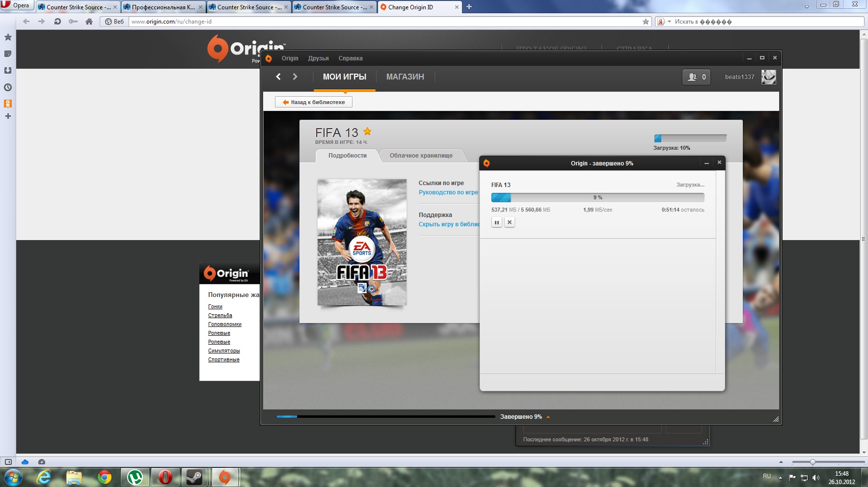Open Steam from the taskbar
The height and width of the screenshot is (487, 868).
click(195, 477)
